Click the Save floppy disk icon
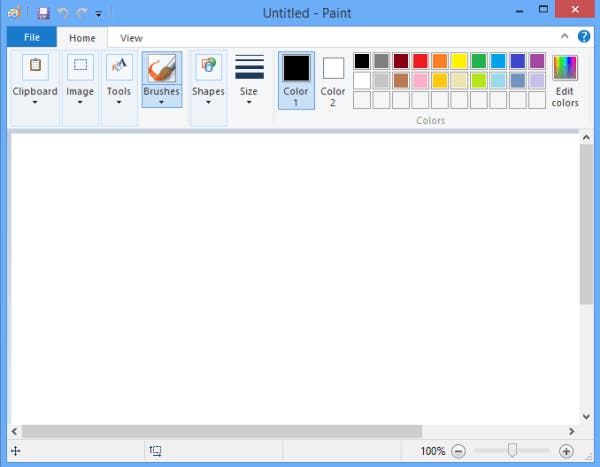Image resolution: width=600 pixels, height=467 pixels. [x=43, y=13]
